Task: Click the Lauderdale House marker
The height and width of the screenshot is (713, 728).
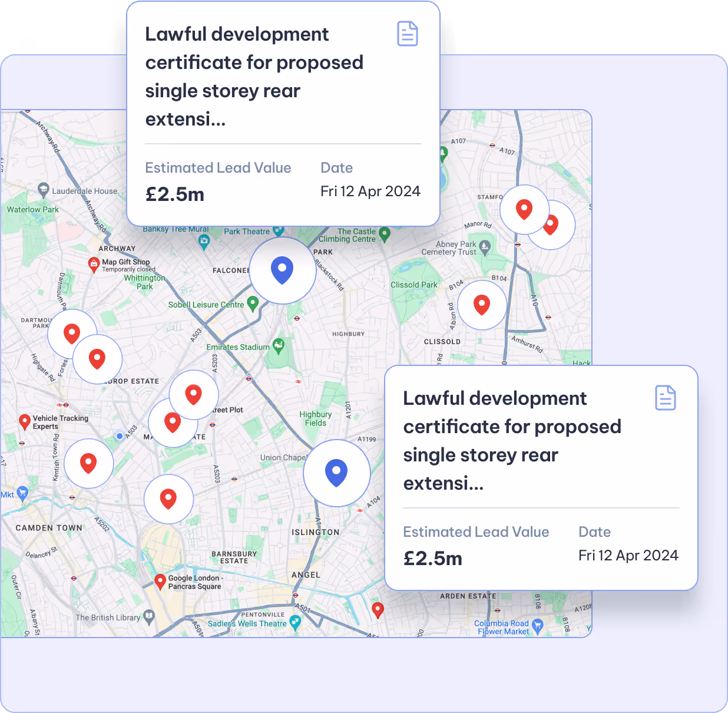Action: pos(43,190)
